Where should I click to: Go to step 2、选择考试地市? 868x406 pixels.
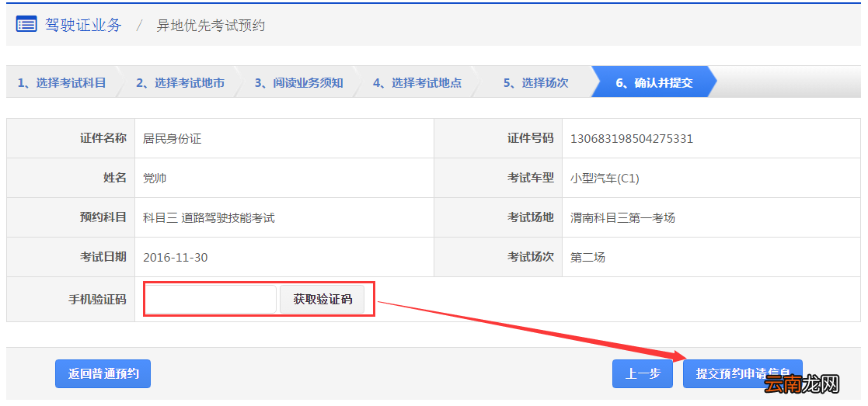pyautogui.click(x=180, y=83)
